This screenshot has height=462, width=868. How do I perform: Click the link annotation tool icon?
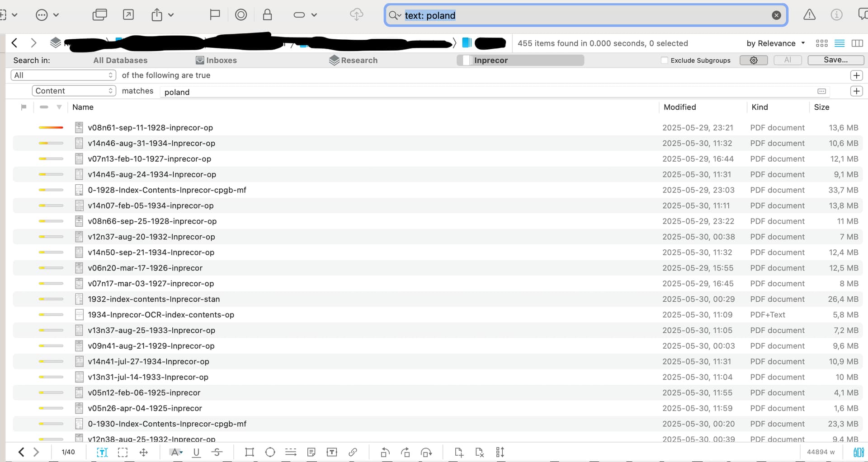[353, 452]
